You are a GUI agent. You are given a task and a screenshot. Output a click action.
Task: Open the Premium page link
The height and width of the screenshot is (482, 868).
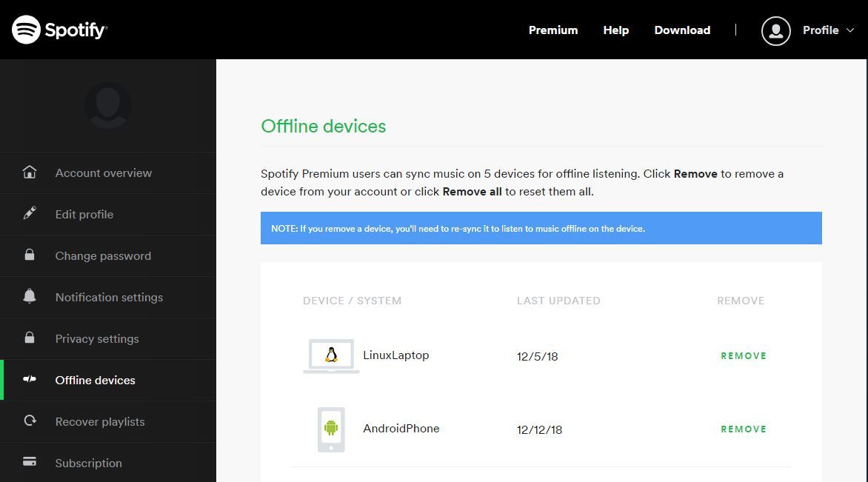point(553,30)
